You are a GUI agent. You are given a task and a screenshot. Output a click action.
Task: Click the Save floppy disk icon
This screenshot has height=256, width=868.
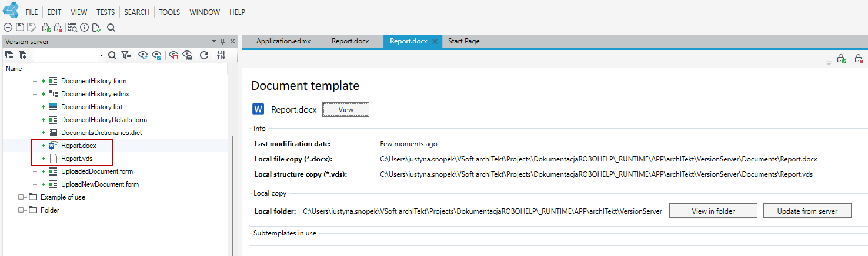[19, 27]
